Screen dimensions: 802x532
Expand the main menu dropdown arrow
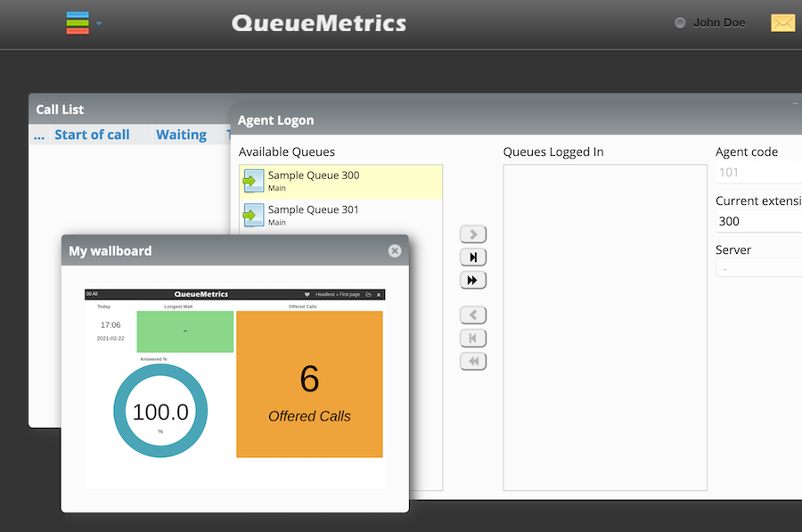(99, 23)
